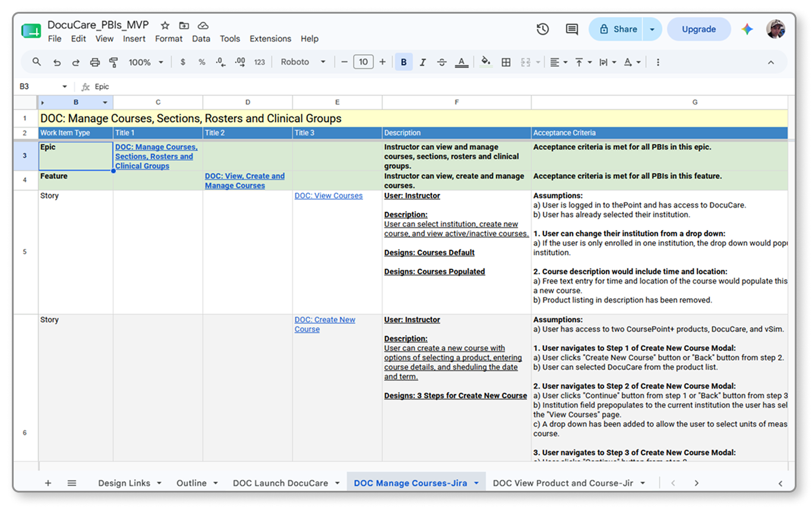The image size is (812, 508).
Task: Switch to the Design Links sheet tab
Action: click(124, 483)
